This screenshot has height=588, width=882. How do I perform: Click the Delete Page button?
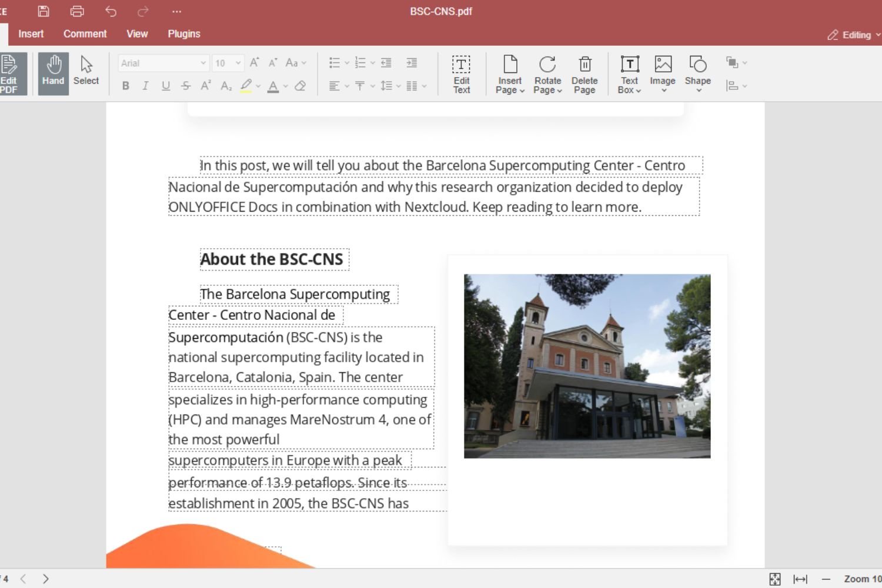coord(584,74)
